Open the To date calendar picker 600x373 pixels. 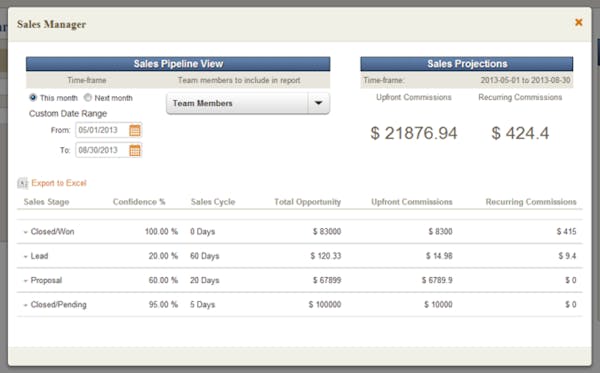point(135,150)
